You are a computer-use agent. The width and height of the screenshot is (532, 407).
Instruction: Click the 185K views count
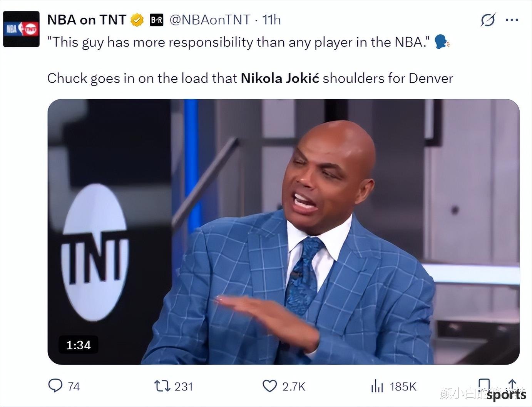click(x=403, y=386)
